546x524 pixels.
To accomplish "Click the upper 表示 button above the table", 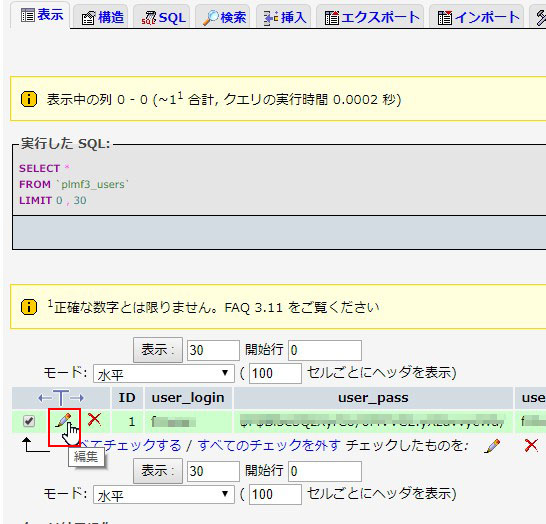I will pyautogui.click(x=158, y=350).
